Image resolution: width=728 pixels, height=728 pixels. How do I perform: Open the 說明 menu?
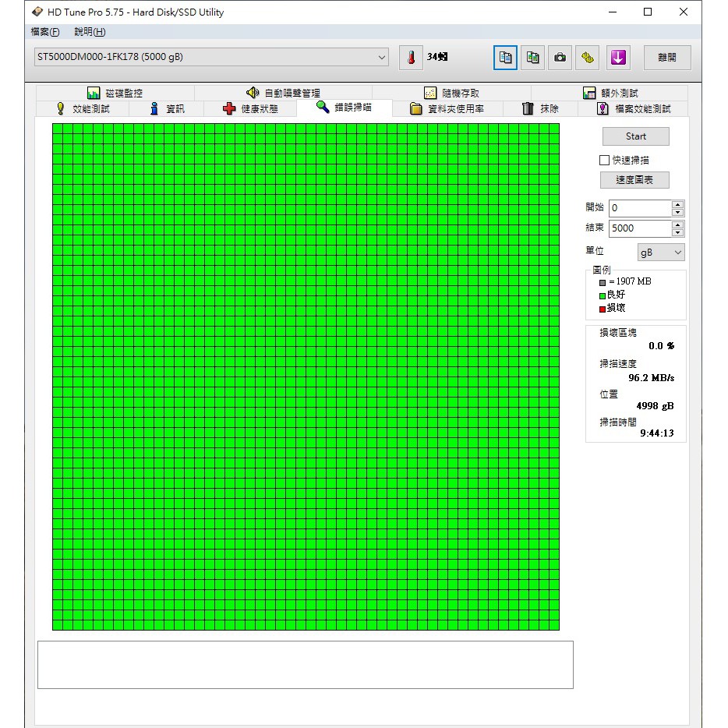[x=90, y=32]
